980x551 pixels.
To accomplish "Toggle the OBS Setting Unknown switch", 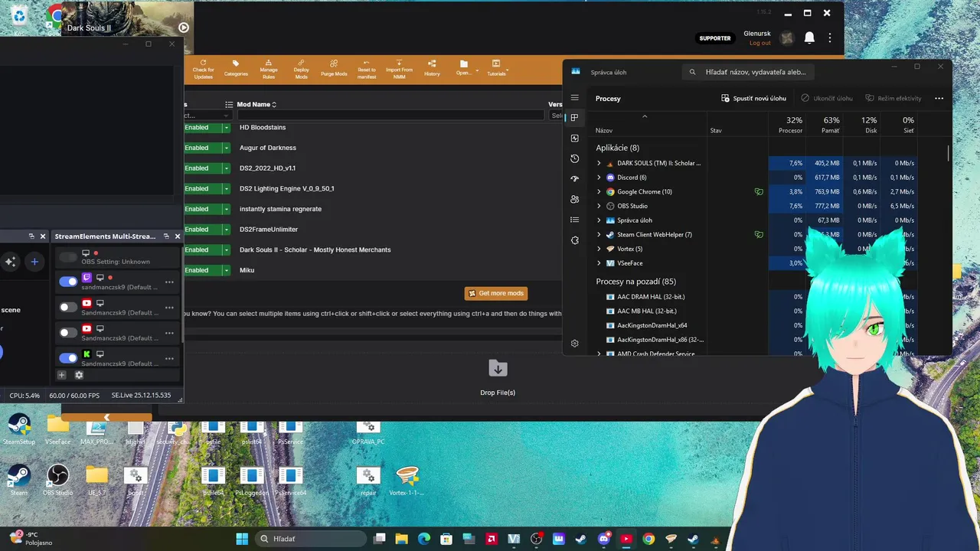I will [68, 257].
